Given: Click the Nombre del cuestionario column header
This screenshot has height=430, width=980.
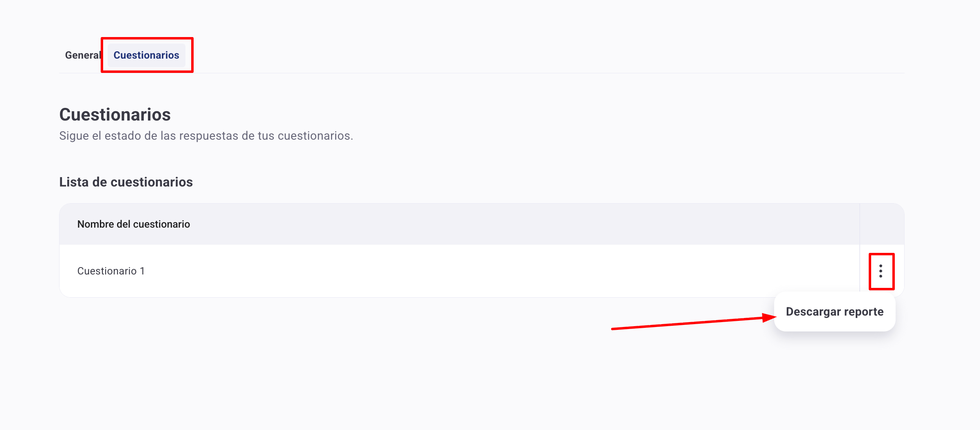Looking at the screenshot, I should click(x=134, y=224).
